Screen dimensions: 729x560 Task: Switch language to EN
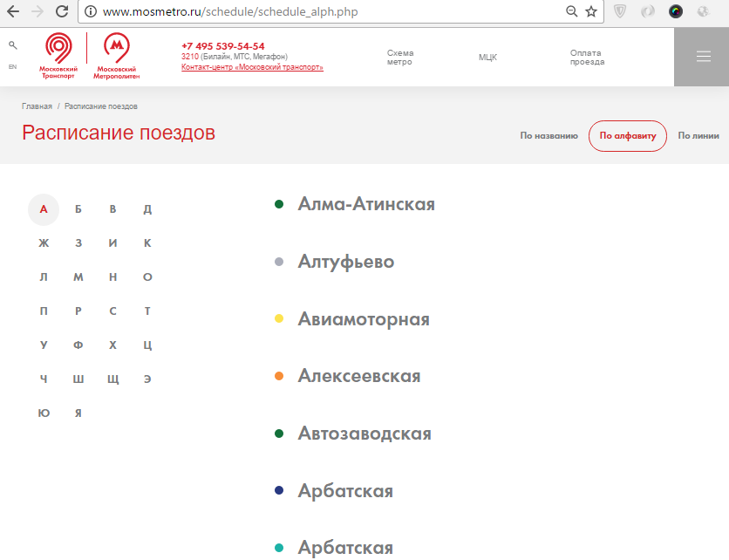coord(12,67)
